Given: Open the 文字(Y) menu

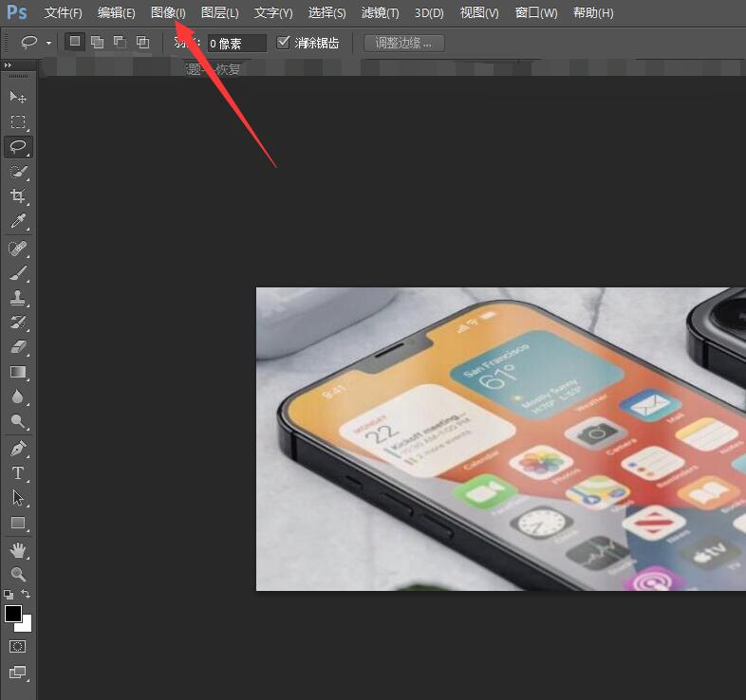Looking at the screenshot, I should tap(273, 12).
